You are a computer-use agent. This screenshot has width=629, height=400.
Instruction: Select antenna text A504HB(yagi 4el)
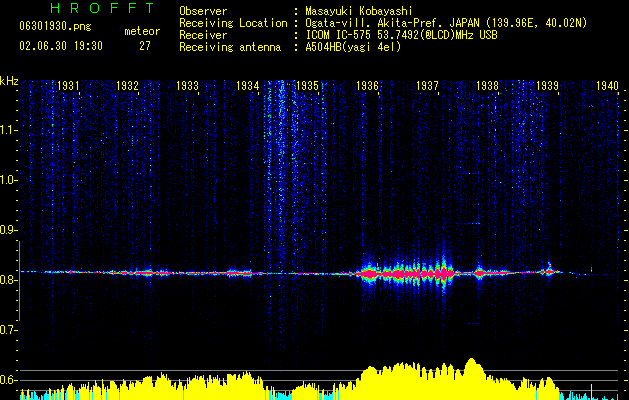353,47
